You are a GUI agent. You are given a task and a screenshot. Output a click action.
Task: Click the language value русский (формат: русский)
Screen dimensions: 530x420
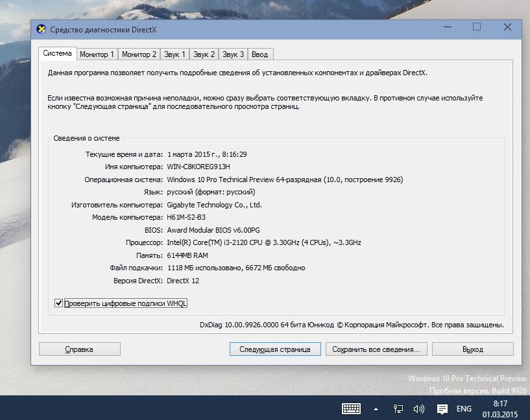(211, 192)
